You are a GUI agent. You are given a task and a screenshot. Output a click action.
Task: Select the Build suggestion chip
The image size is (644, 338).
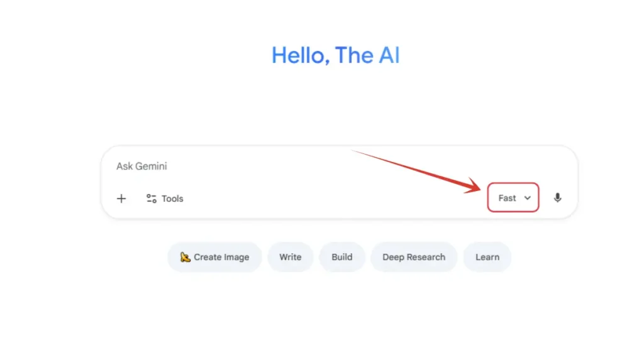342,257
